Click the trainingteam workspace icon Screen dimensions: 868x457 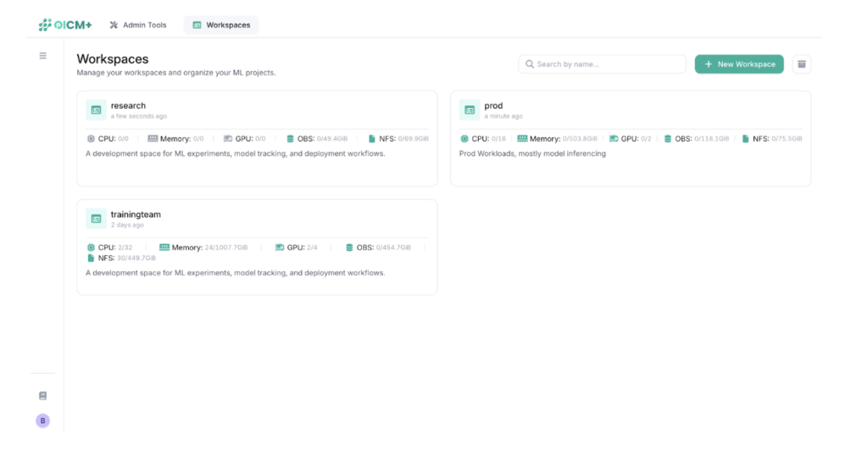(96, 219)
